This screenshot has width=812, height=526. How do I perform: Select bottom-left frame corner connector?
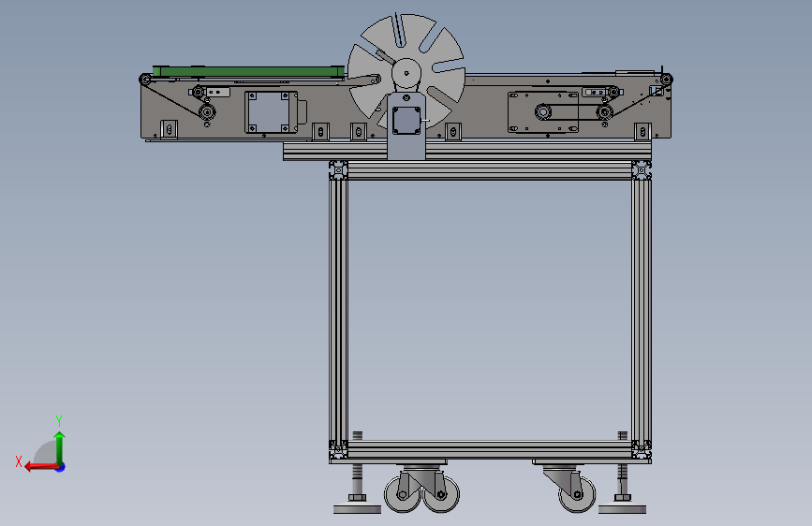tap(338, 449)
